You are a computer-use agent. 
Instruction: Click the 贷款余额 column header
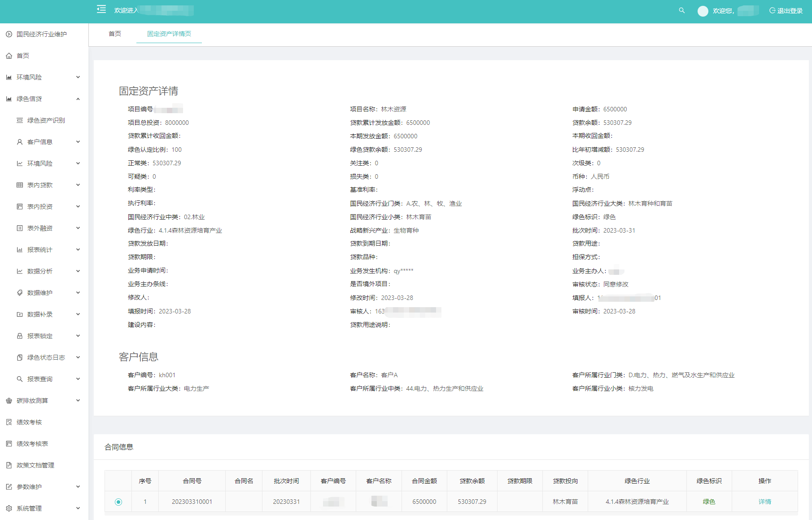472,481
